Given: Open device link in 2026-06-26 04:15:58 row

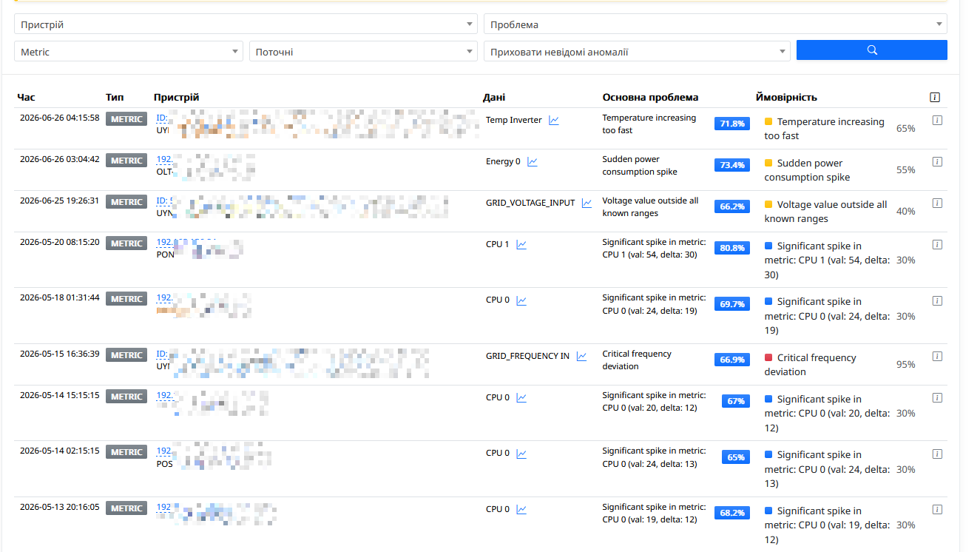Looking at the screenshot, I should point(163,118).
